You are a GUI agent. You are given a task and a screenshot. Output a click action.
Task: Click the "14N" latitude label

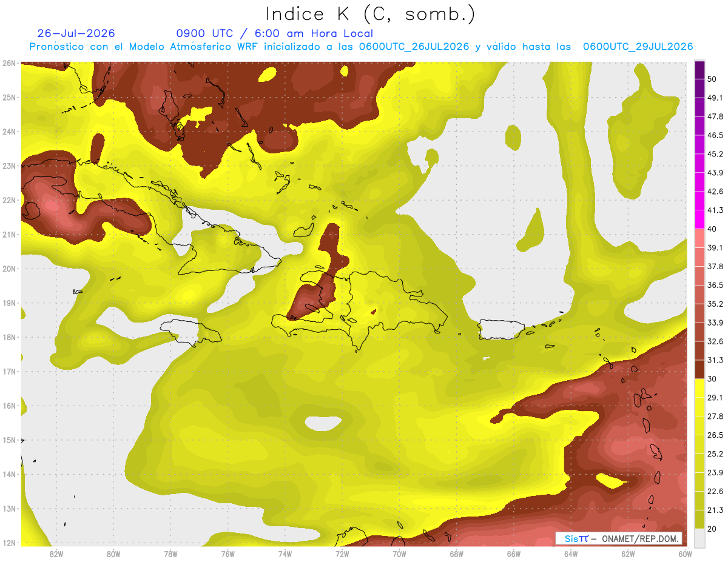point(9,474)
